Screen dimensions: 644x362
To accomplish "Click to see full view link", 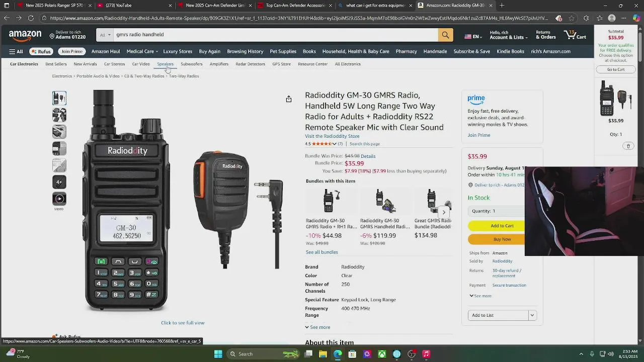I will coord(183,323).
